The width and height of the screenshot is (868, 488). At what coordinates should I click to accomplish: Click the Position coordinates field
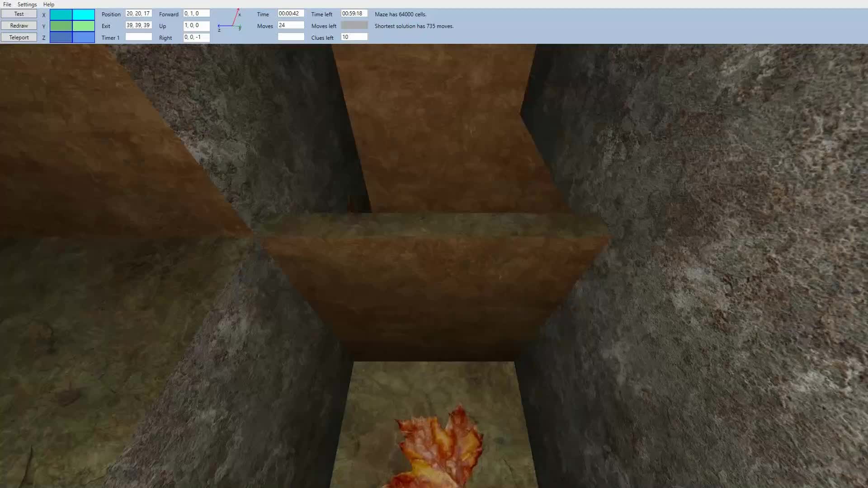(x=138, y=14)
